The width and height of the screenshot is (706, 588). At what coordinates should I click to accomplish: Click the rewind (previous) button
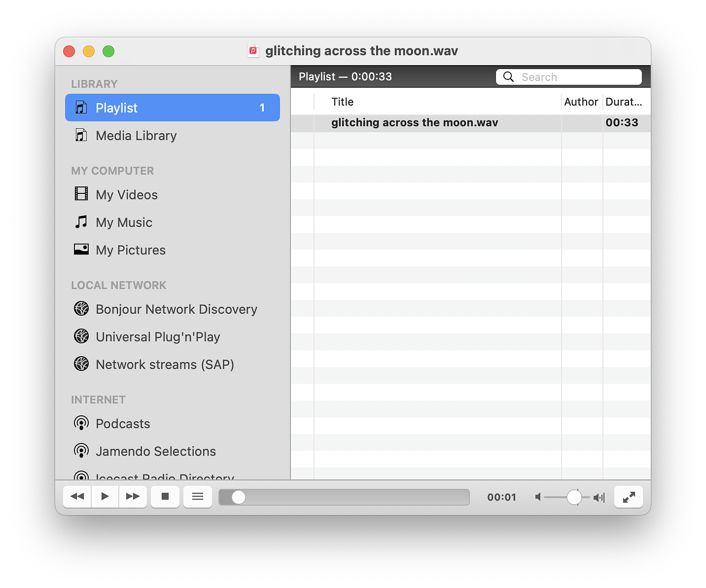pyautogui.click(x=77, y=497)
